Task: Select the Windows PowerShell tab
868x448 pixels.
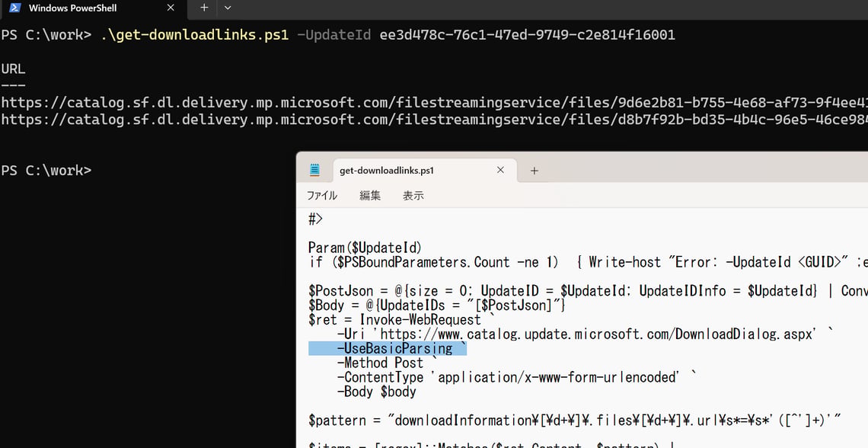Action: pyautogui.click(x=94, y=8)
